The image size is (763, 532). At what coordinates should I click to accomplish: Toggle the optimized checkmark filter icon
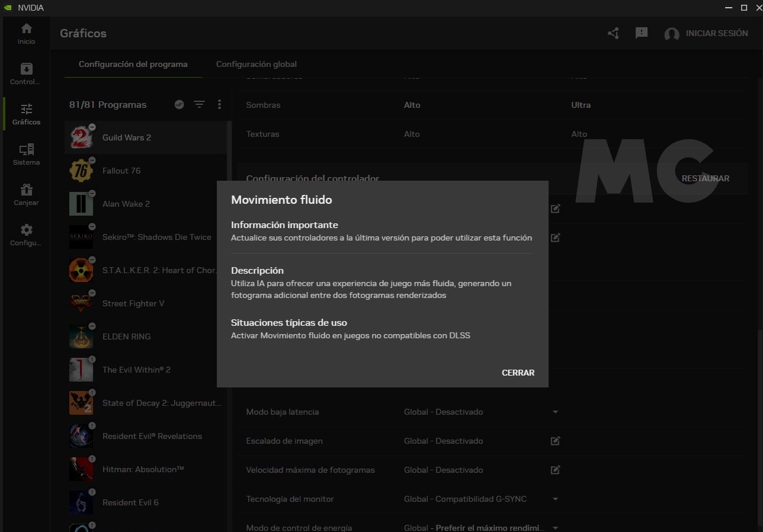tap(179, 105)
